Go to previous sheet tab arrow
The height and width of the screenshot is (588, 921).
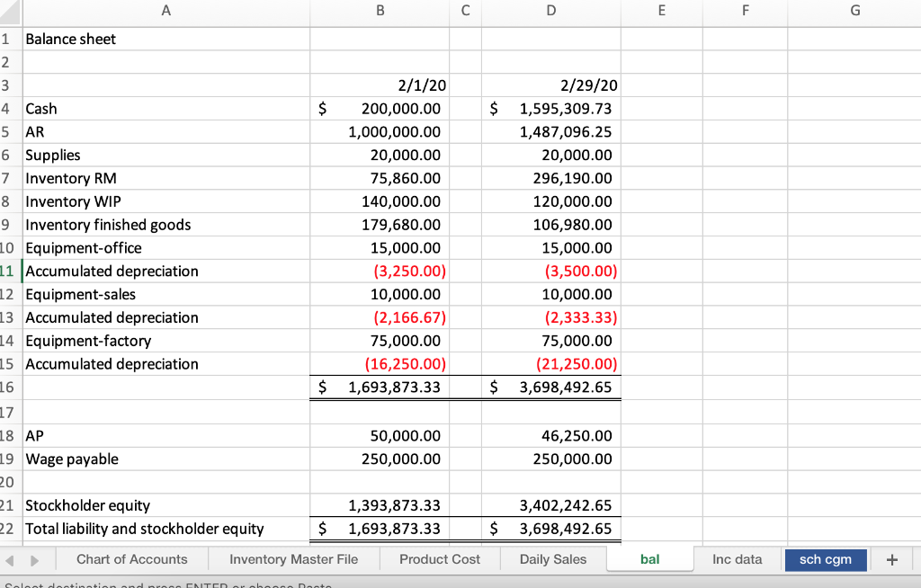[x=10, y=560]
